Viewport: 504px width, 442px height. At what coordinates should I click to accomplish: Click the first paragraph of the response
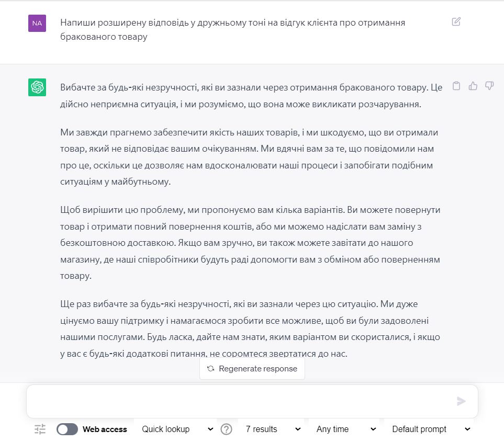[x=251, y=96]
